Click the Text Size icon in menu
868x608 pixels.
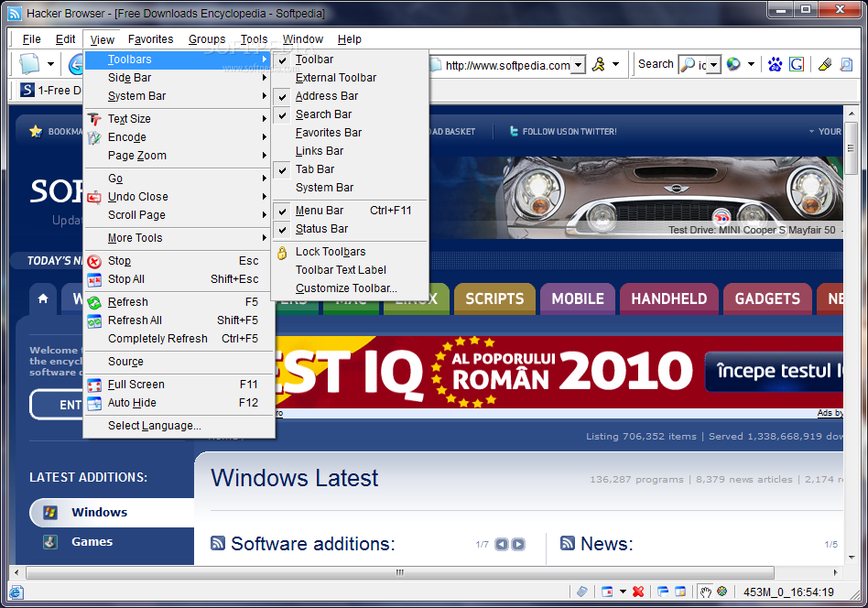[94, 119]
